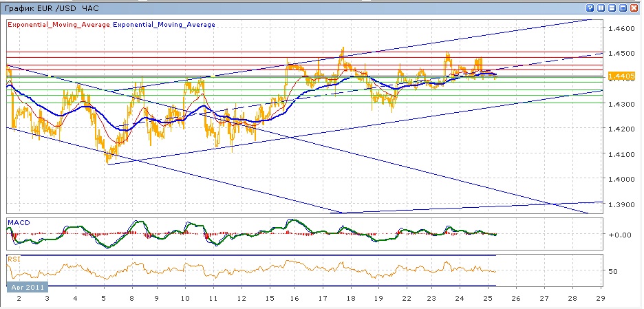Maximize the chart window
644x309 pixels.
(x=623, y=8)
